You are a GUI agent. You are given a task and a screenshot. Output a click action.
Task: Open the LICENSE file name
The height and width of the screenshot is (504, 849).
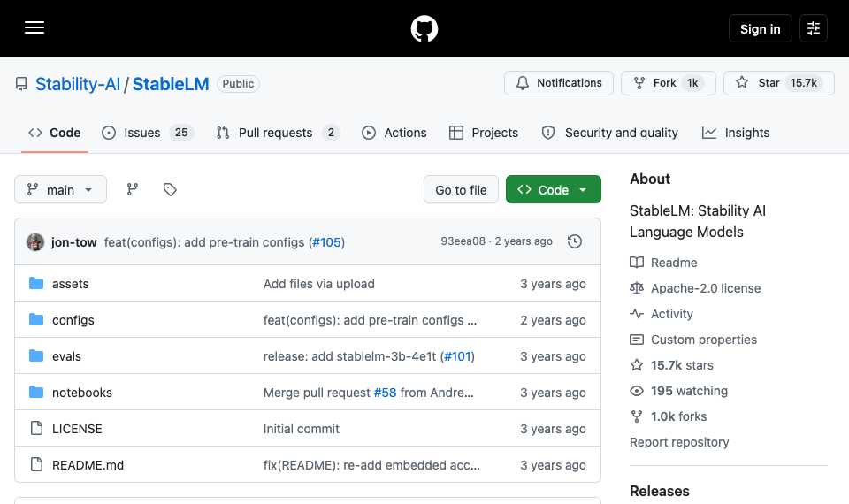pyautogui.click(x=77, y=429)
